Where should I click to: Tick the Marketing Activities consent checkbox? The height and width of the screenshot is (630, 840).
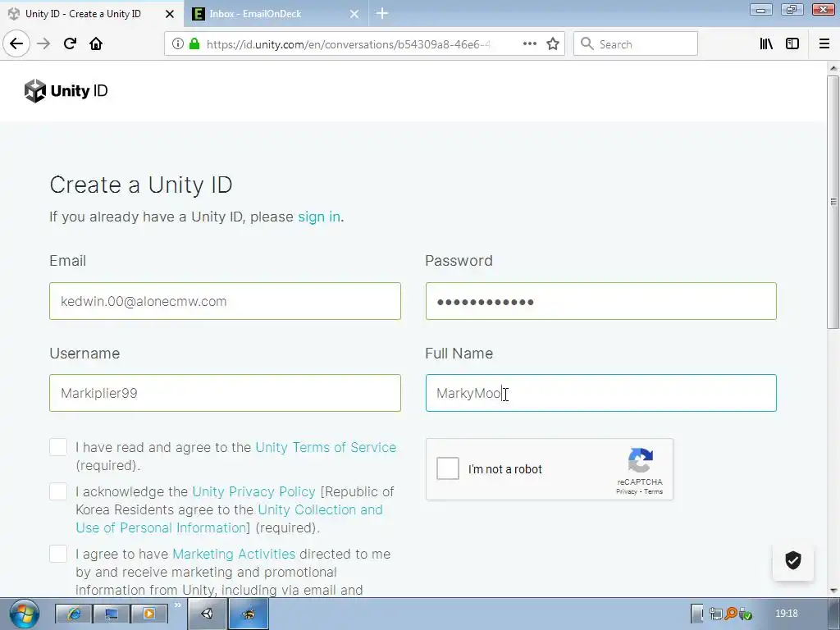[x=58, y=554]
